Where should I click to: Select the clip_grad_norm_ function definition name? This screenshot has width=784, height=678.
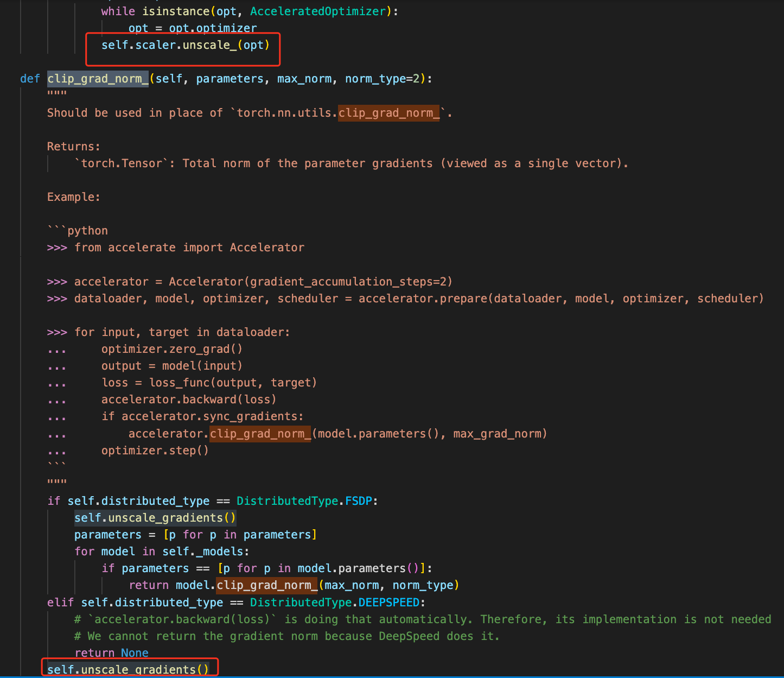[x=98, y=79]
